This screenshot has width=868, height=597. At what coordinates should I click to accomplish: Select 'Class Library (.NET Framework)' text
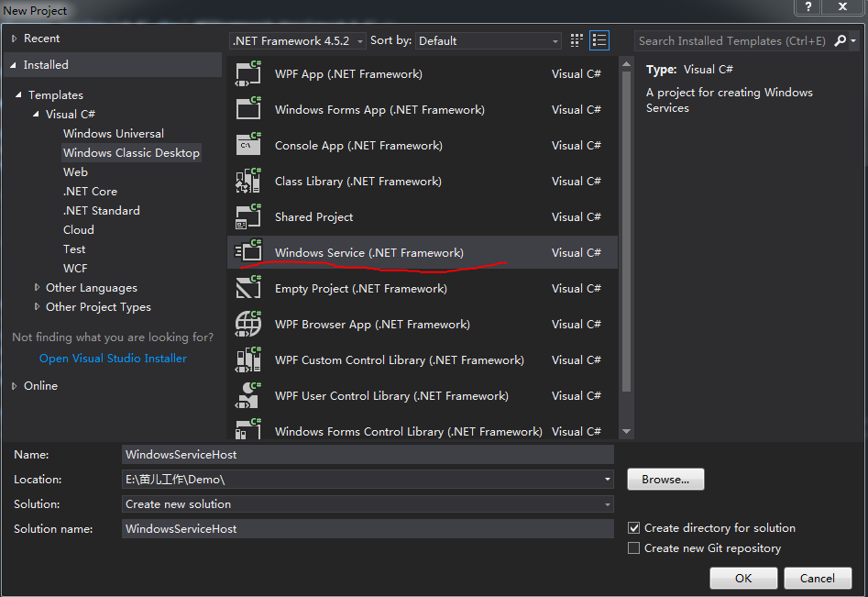[358, 182]
